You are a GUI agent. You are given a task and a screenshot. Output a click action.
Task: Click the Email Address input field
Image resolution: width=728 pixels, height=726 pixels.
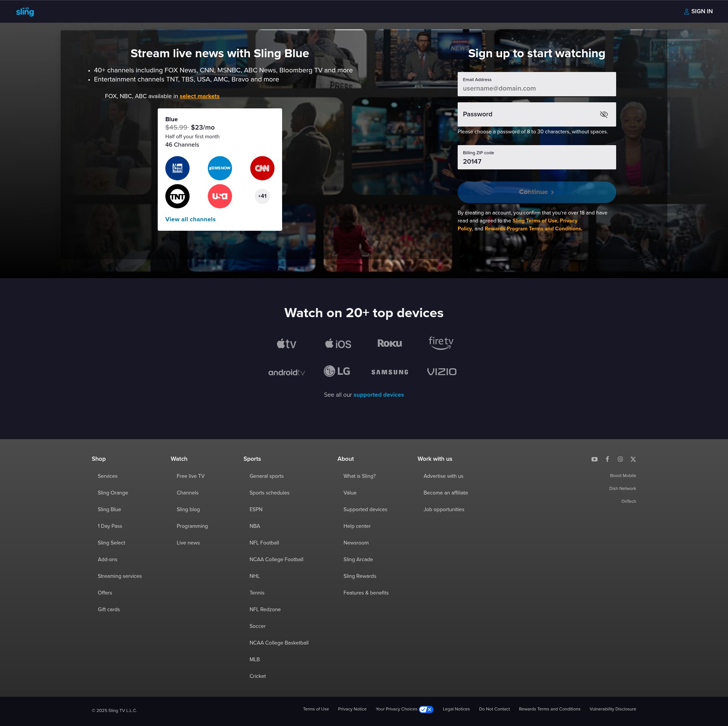click(537, 84)
